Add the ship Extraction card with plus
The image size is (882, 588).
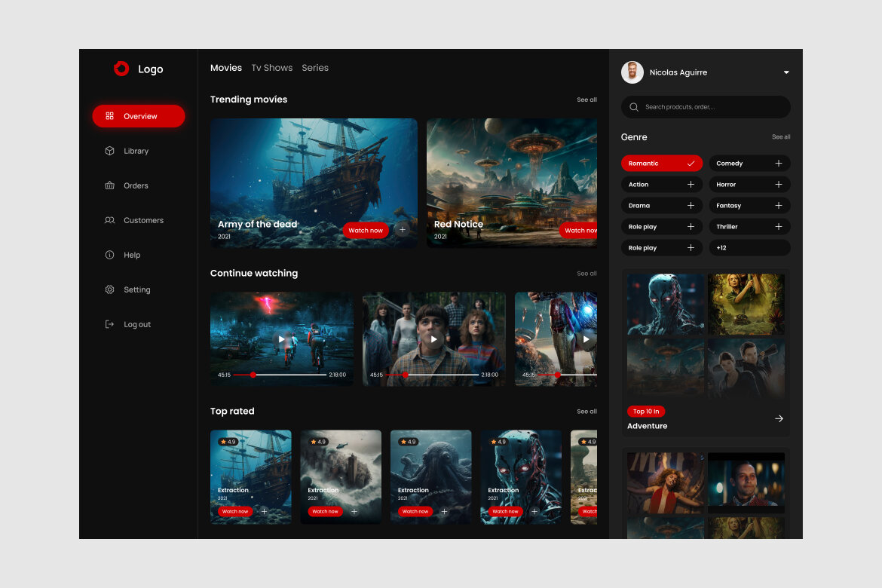(x=265, y=511)
